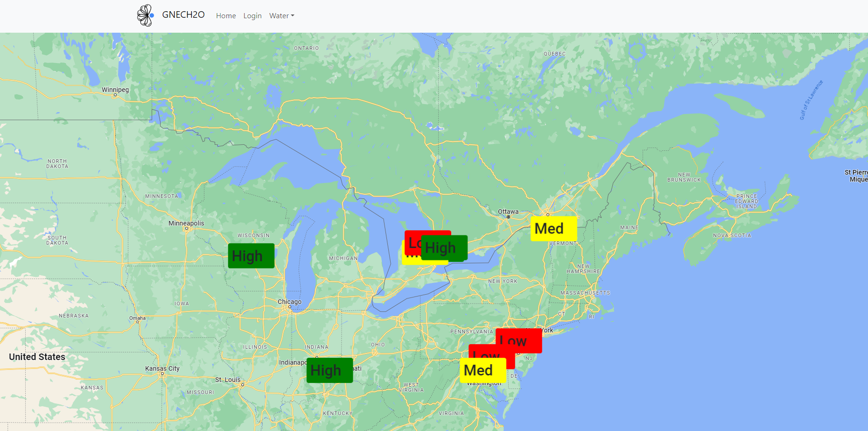The height and width of the screenshot is (431, 868).
Task: Open the Login page
Action: tap(252, 16)
